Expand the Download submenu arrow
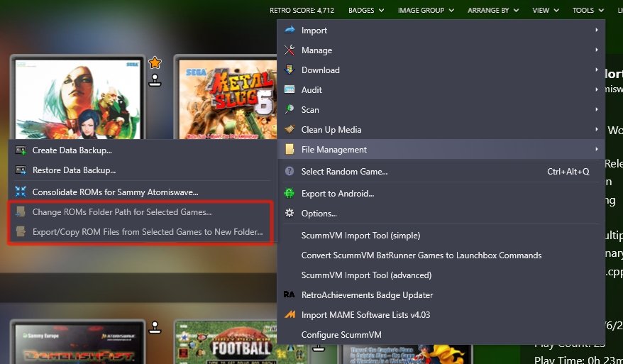Image resolution: width=623 pixels, height=364 pixels. tap(596, 70)
